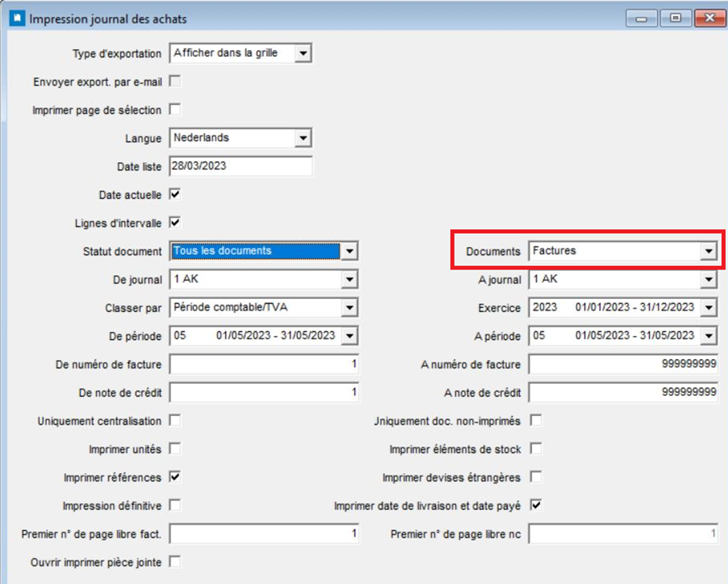Viewport: 728px width, 584px height.
Task: Expand the Langue dropdown
Action: coord(303,138)
